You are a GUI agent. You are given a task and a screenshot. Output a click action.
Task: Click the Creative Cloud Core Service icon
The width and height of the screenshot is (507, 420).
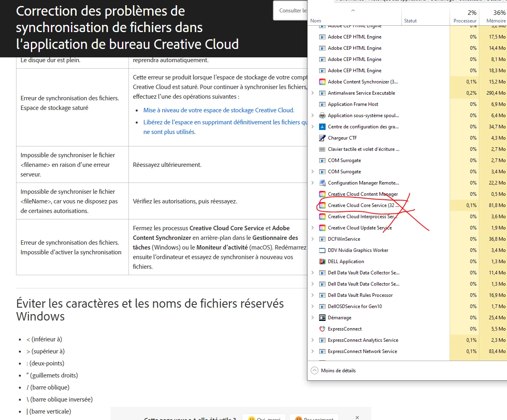(x=322, y=205)
